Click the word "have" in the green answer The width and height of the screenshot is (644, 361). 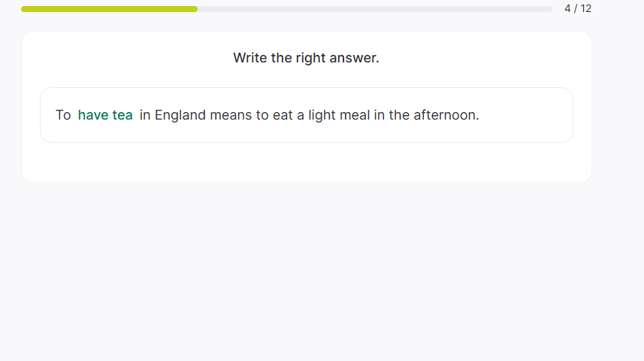click(93, 115)
